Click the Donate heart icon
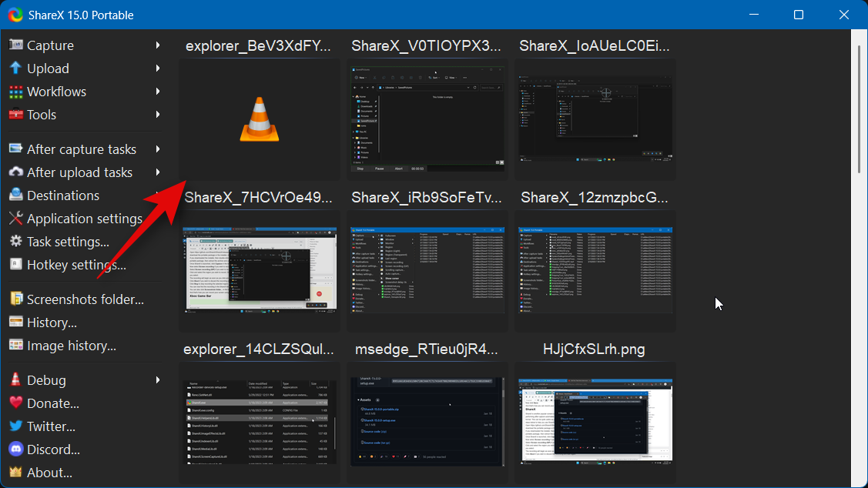The image size is (868, 488). pos(15,403)
